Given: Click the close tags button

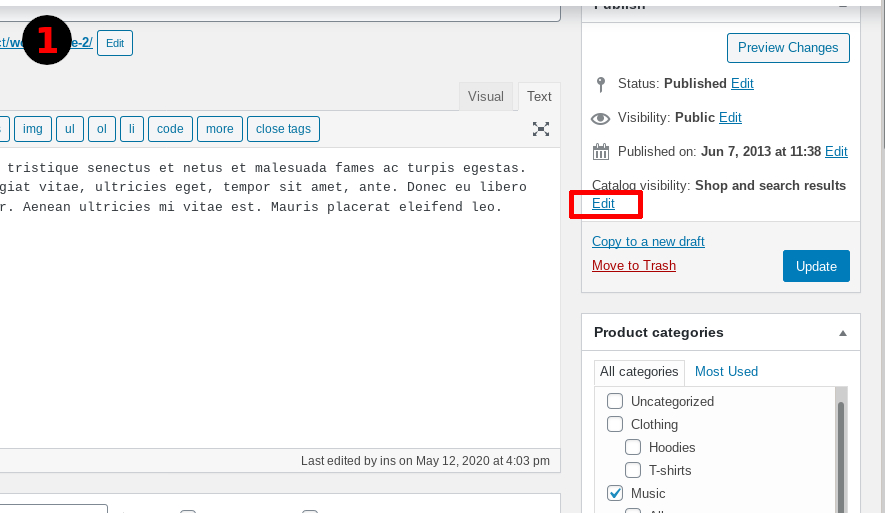Looking at the screenshot, I should coord(283,129).
